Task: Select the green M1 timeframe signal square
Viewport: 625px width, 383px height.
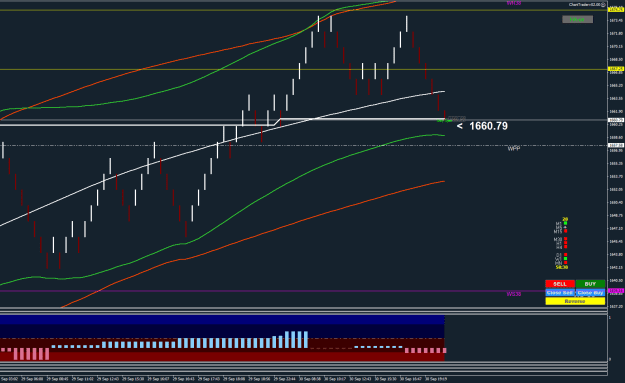Action: pos(566,223)
